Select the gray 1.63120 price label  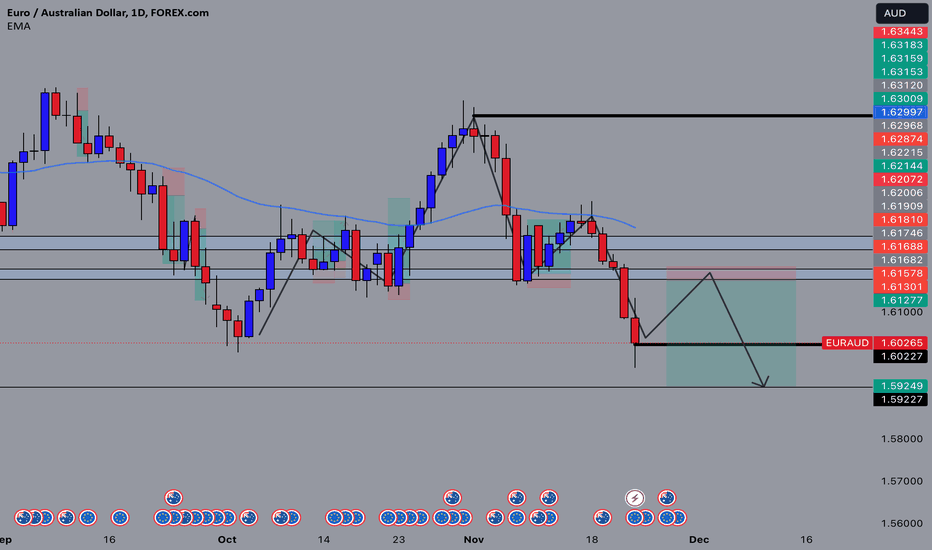coord(902,85)
